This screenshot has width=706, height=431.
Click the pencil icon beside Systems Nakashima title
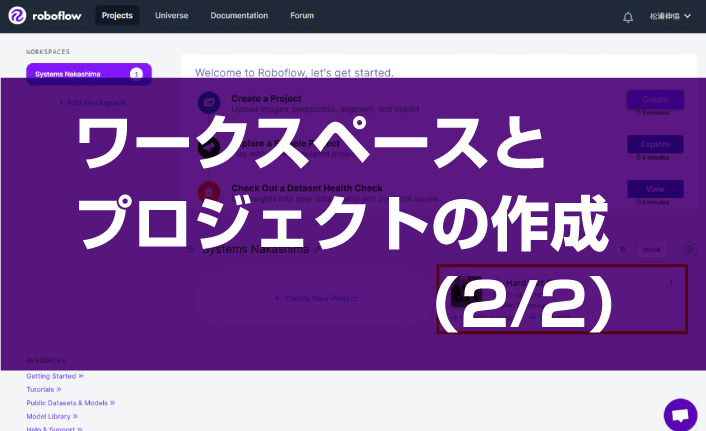tap(317, 250)
